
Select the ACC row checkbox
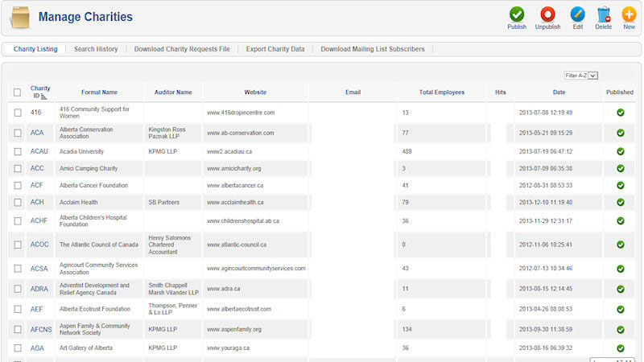pyautogui.click(x=18, y=168)
